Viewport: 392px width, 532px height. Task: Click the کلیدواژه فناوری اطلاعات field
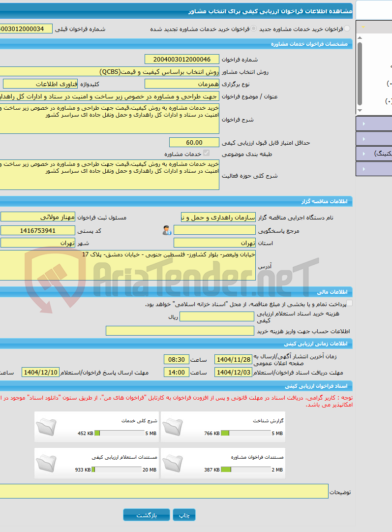[x=40, y=84]
